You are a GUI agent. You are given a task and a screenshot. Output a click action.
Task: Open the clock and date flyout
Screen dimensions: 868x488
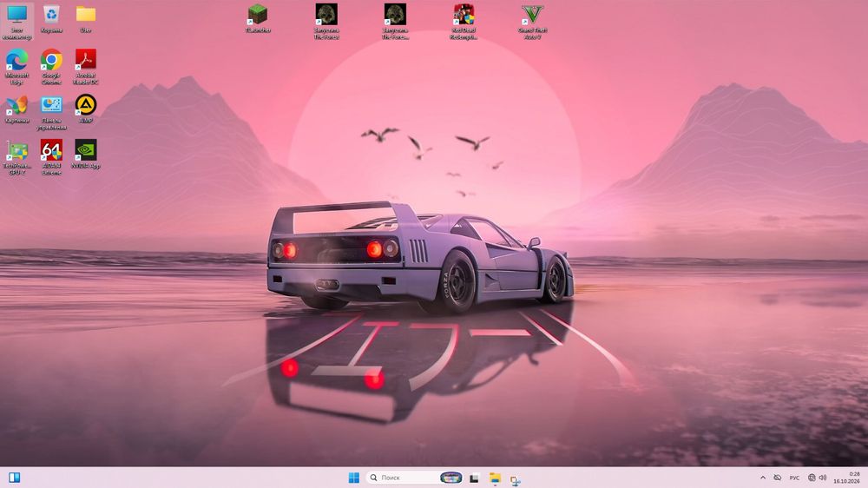847,478
